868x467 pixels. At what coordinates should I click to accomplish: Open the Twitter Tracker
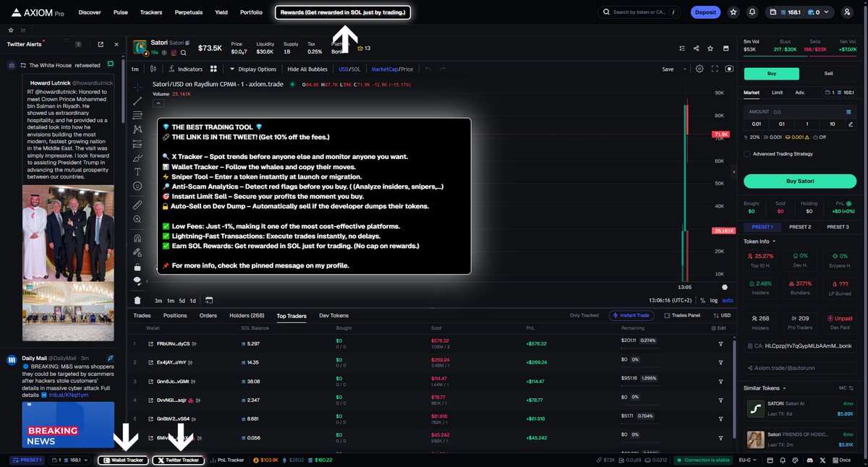click(x=178, y=460)
